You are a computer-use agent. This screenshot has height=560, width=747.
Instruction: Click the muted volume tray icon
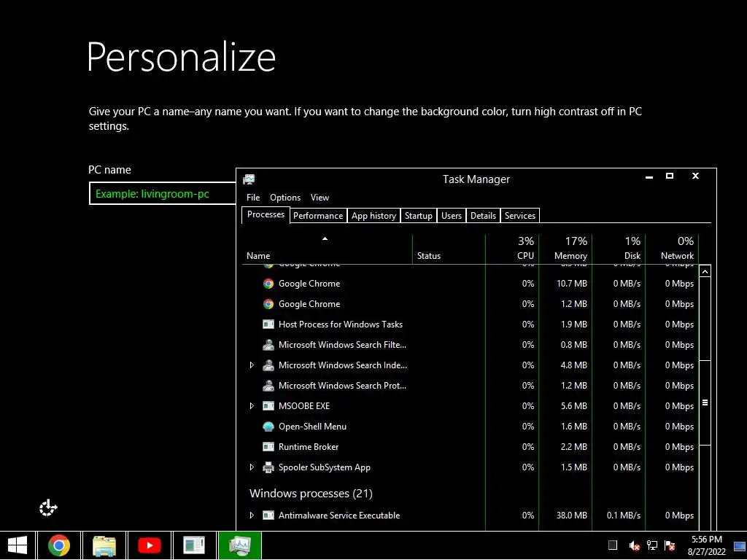[634, 545]
